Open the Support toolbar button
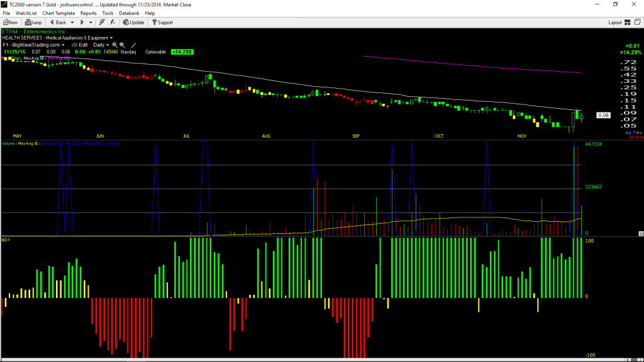The image size is (644, 362). 163,23
